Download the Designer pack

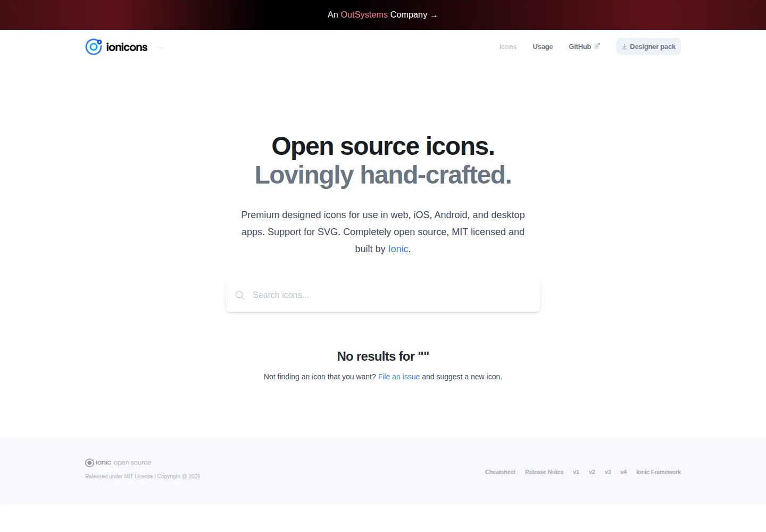648,47
